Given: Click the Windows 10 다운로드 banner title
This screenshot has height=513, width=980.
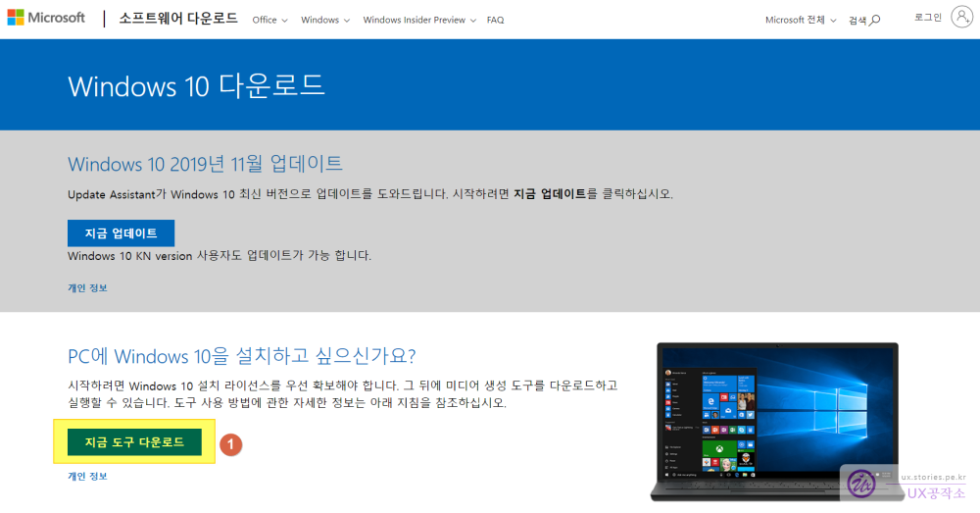Looking at the screenshot, I should (196, 85).
